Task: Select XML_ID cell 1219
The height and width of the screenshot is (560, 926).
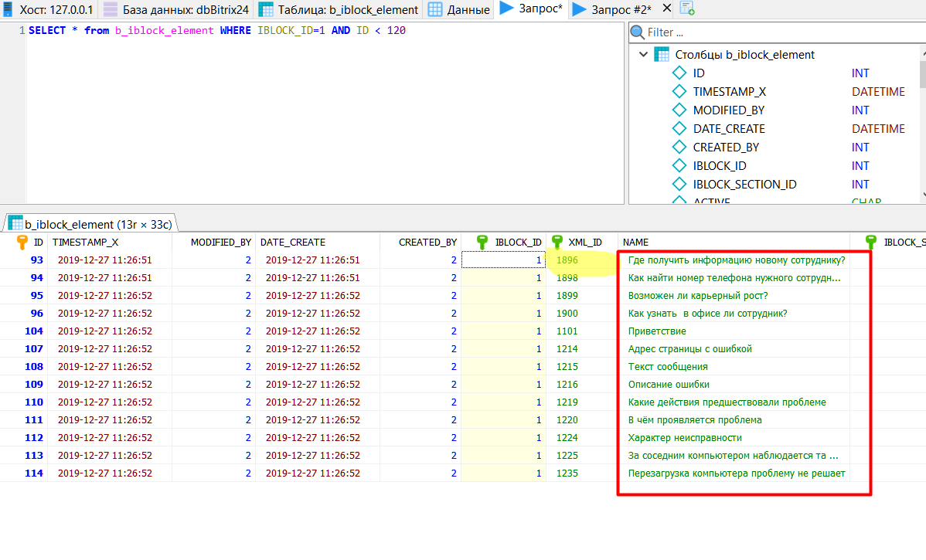Action: 582,402
